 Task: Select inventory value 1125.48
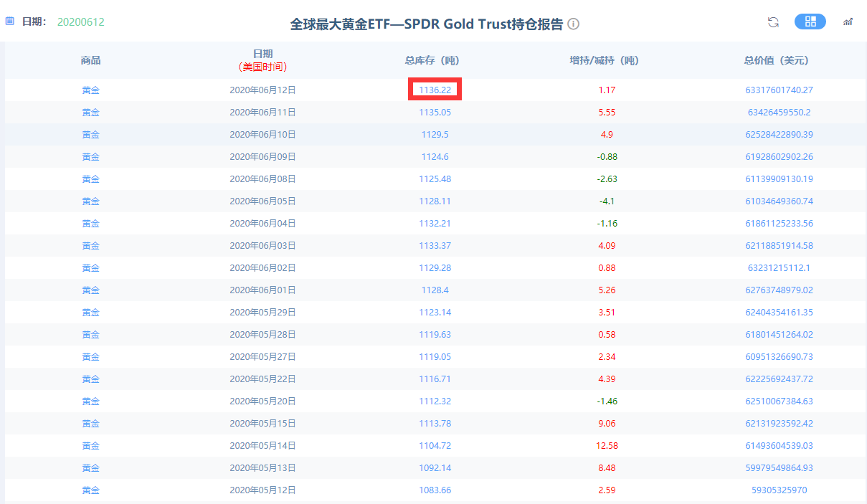pos(435,179)
